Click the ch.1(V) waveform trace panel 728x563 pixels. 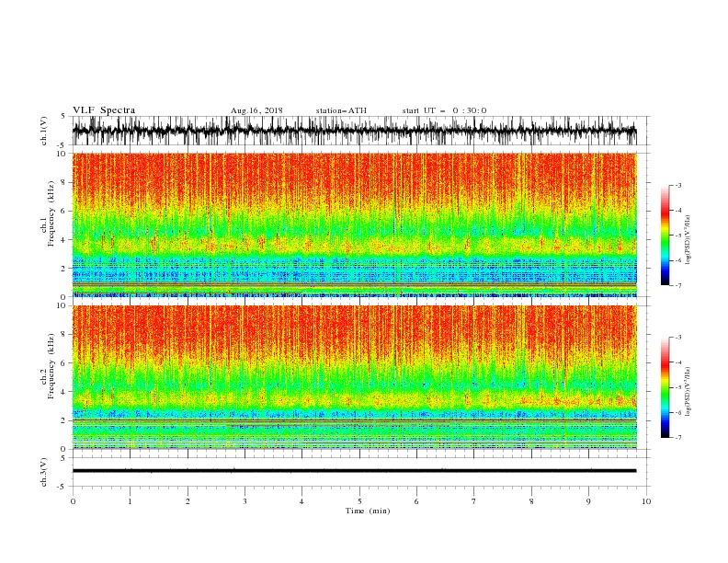tap(354, 131)
